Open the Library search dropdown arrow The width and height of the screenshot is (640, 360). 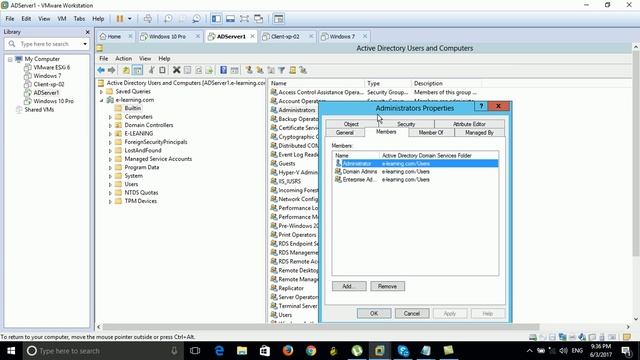85,44
